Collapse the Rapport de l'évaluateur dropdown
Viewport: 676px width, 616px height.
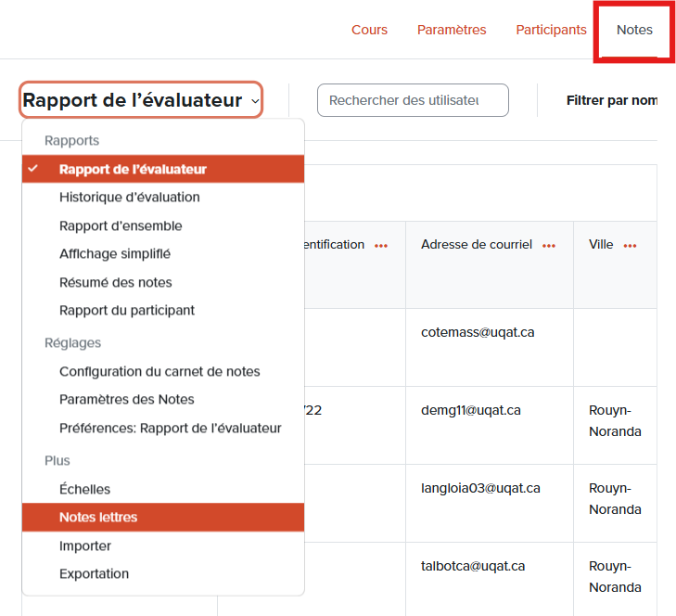pos(141,100)
